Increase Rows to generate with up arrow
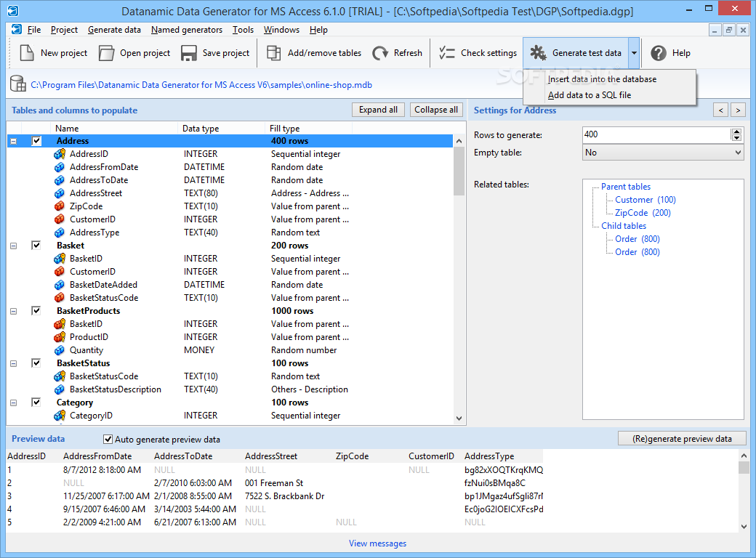 736,132
